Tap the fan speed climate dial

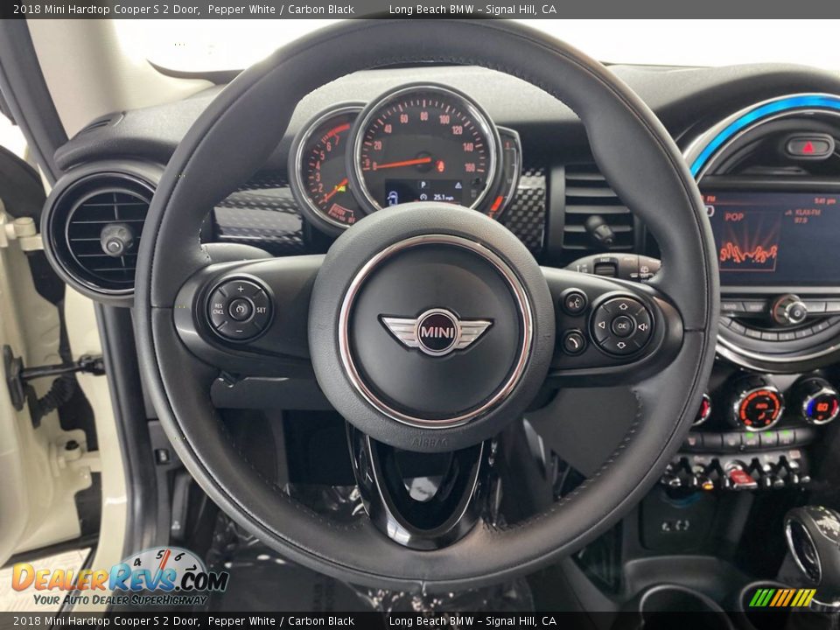click(x=759, y=408)
